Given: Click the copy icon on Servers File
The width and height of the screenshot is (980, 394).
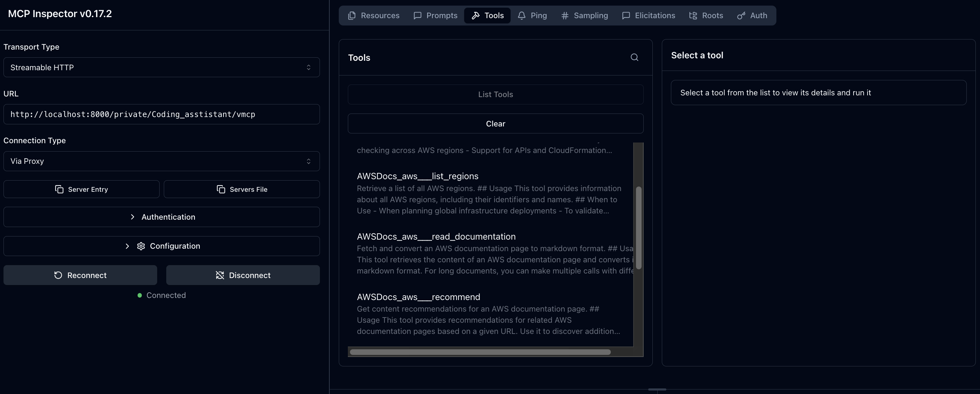Looking at the screenshot, I should click(x=221, y=189).
